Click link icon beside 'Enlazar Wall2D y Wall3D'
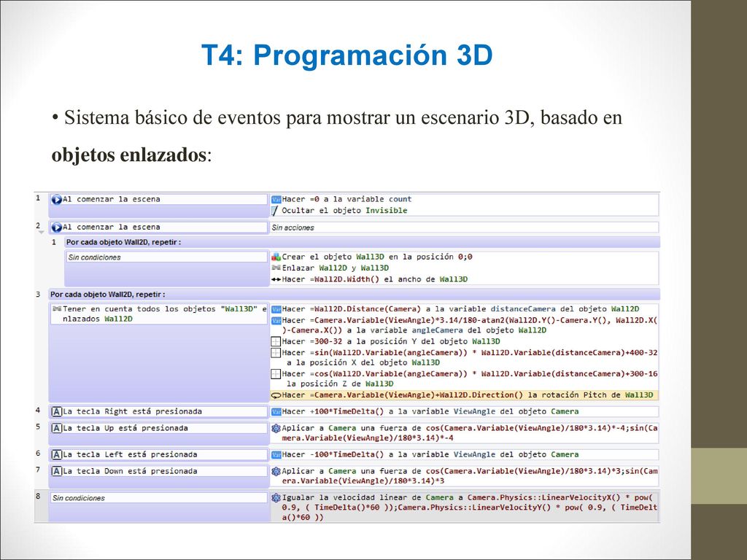The image size is (747, 560). [276, 268]
